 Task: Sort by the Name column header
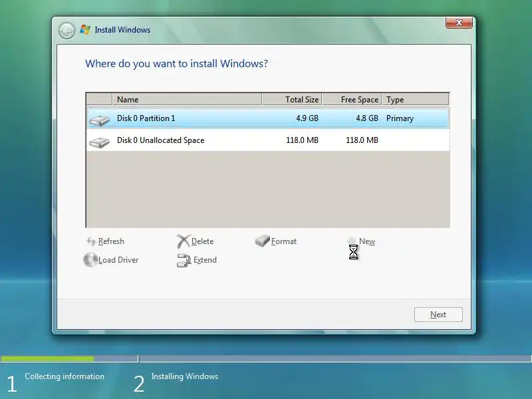click(187, 99)
